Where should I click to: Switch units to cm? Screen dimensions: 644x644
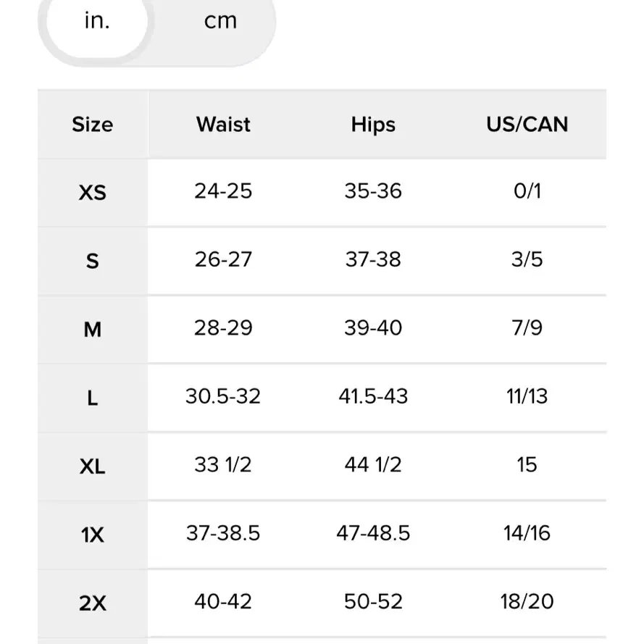click(x=220, y=20)
